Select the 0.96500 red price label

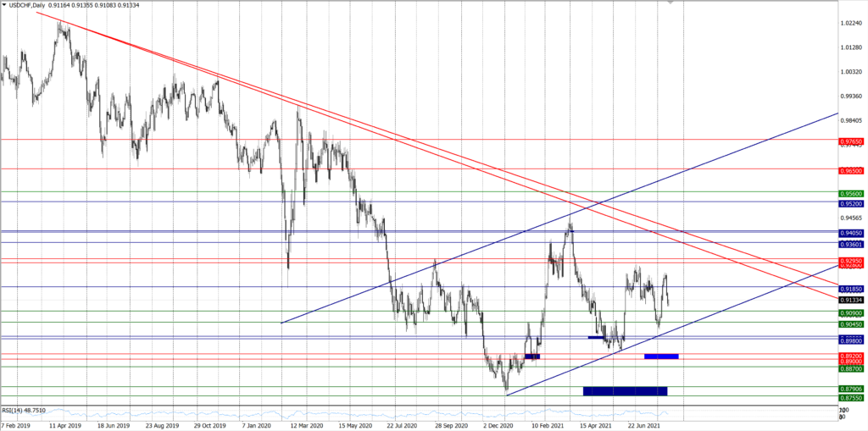pyautogui.click(x=851, y=170)
